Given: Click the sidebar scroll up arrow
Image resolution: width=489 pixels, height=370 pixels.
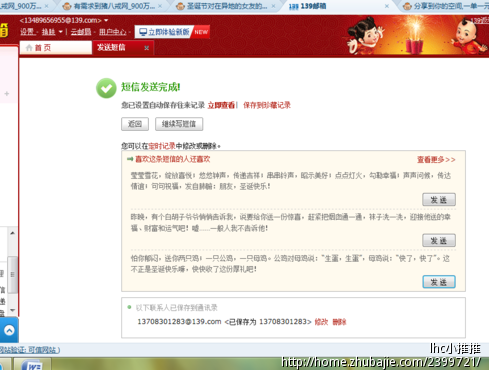Looking at the screenshot, I should (x=12, y=233).
